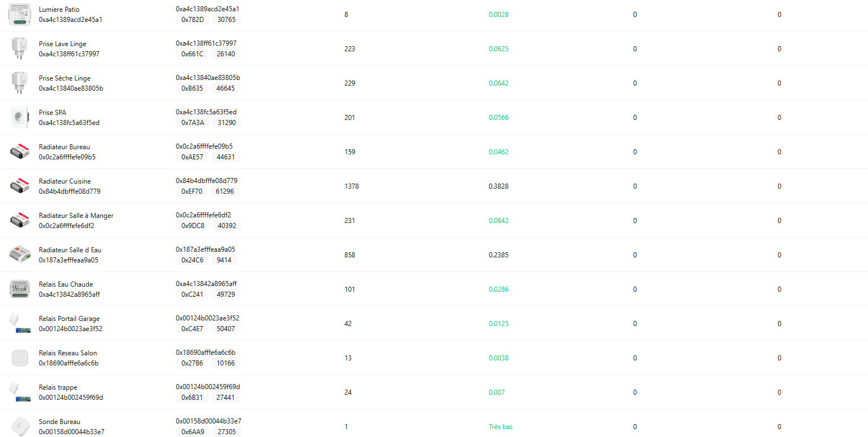
Task: Click the Prise Lave Linge plug icon
Action: pyautogui.click(x=19, y=49)
